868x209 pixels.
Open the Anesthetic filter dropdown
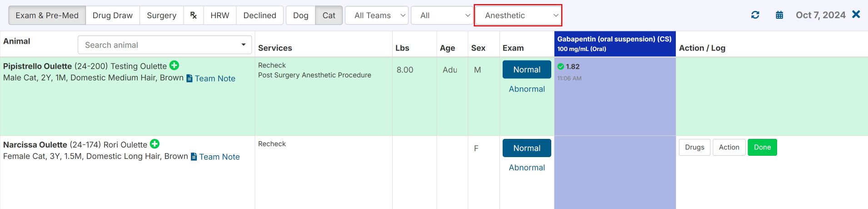[x=518, y=15]
